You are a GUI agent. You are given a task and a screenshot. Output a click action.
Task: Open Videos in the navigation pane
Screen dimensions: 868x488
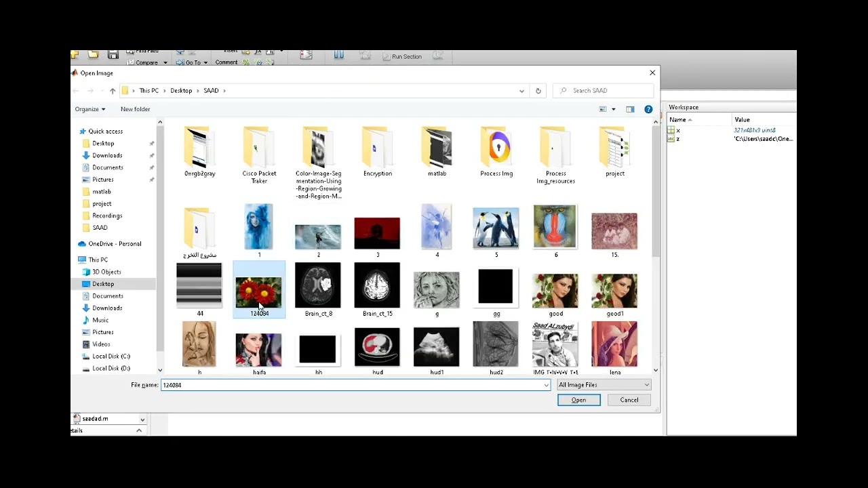[101, 344]
